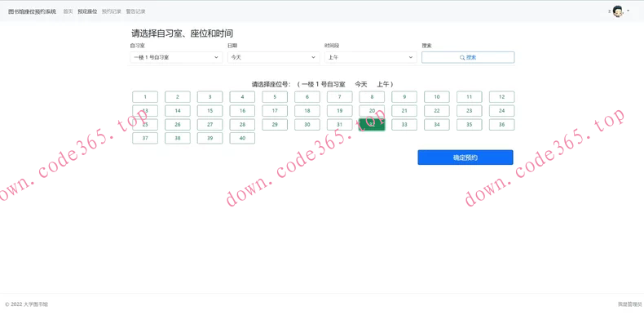Select seat 4

pyautogui.click(x=242, y=97)
